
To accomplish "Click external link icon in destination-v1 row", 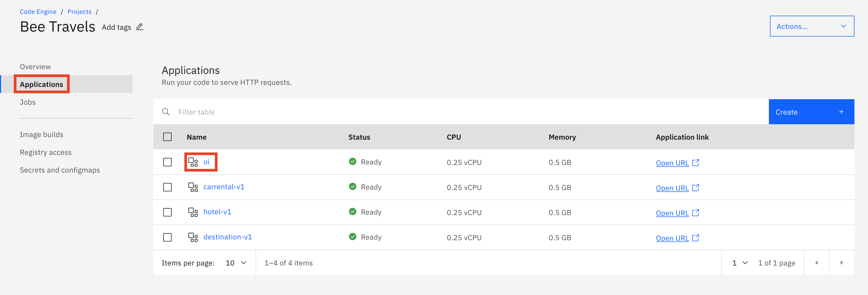I will click(x=696, y=238).
